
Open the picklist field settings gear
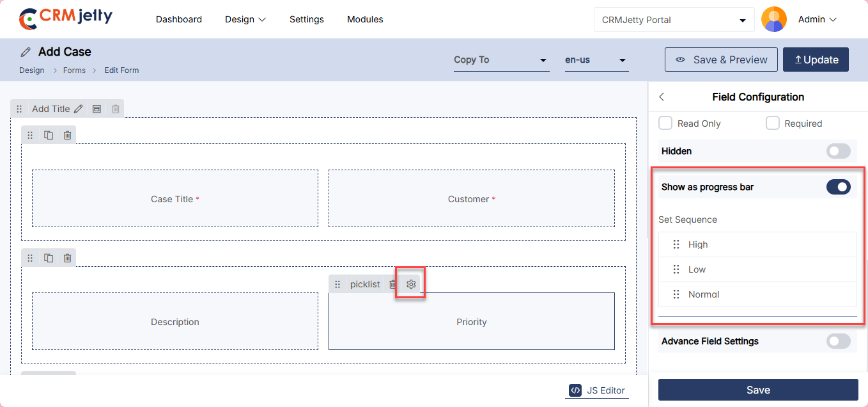[411, 284]
